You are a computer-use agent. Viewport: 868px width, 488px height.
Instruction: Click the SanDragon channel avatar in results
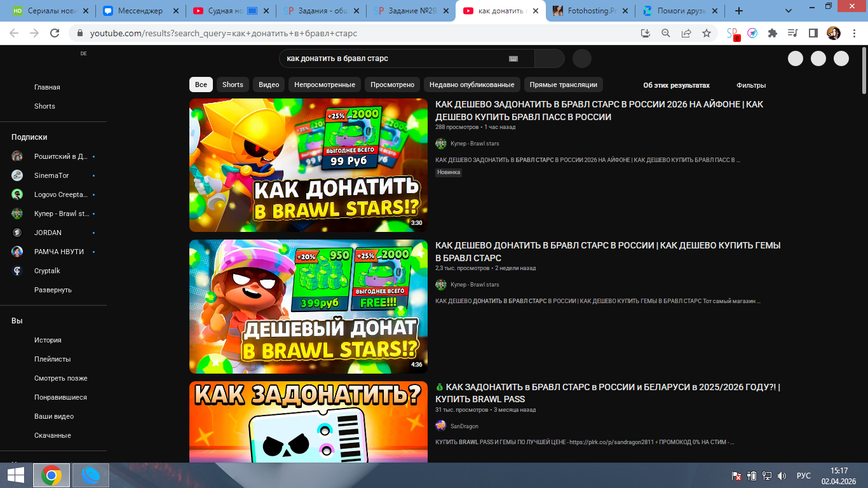pyautogui.click(x=441, y=426)
